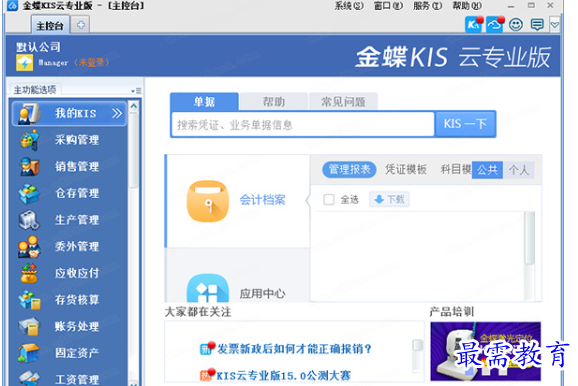Click the chat message icon in toolbar
Viewport: 578px width, 386px height.
coord(537,25)
